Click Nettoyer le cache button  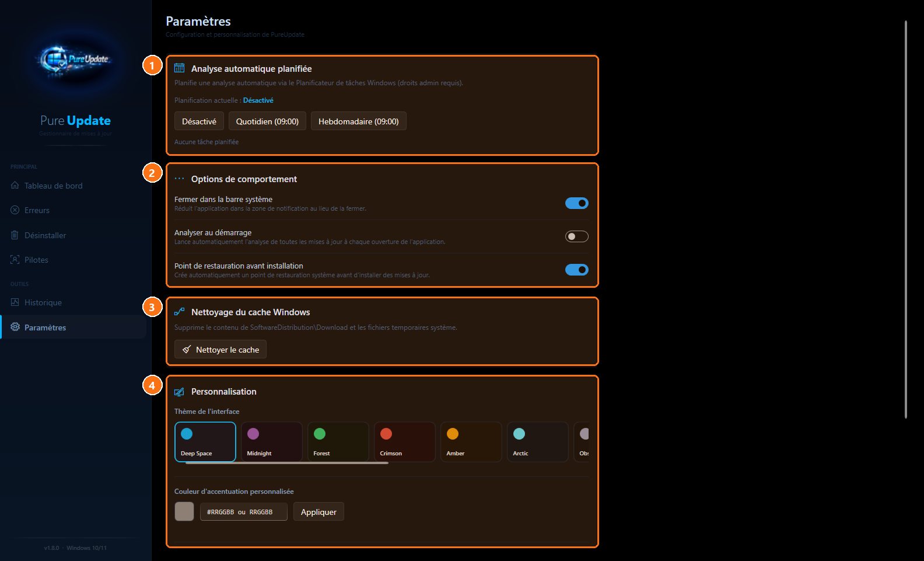[x=220, y=349]
